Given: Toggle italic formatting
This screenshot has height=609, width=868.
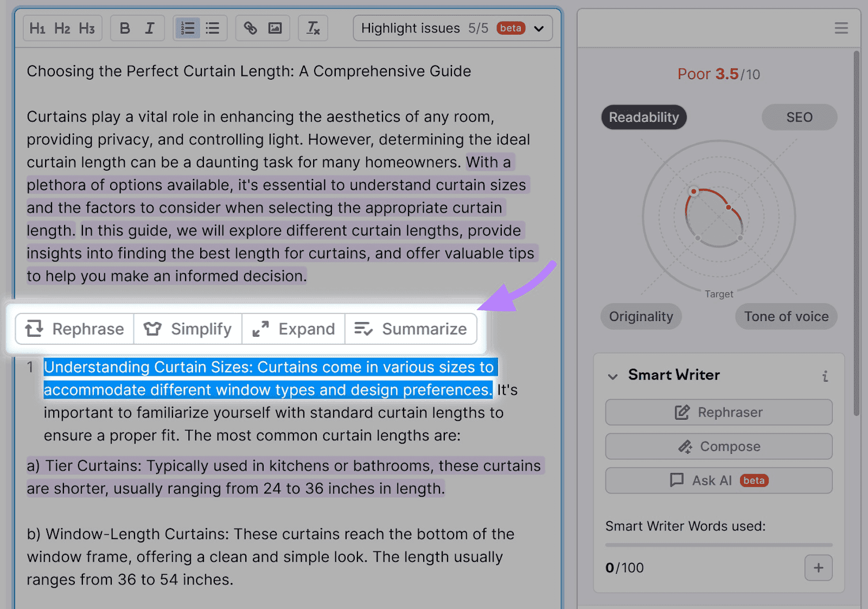Looking at the screenshot, I should click(x=150, y=28).
